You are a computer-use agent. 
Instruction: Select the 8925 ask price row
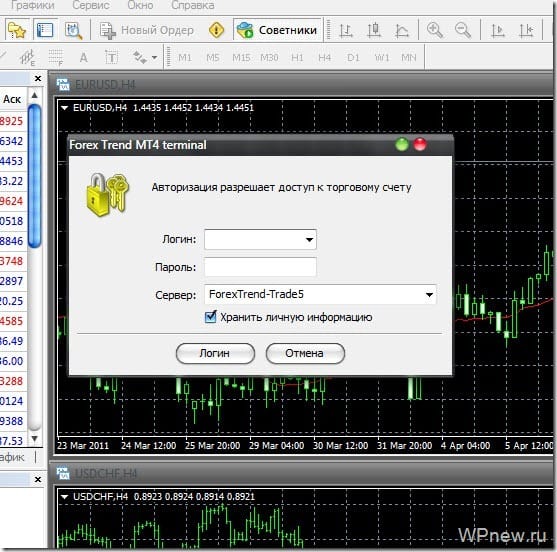click(13, 121)
